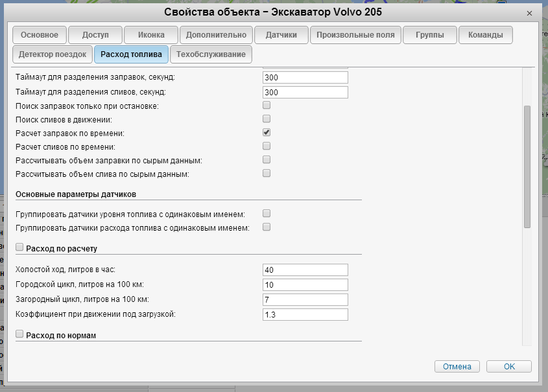Click the Холостой ход liters per hour field
Screen dimensions: 548x392
tap(305, 270)
